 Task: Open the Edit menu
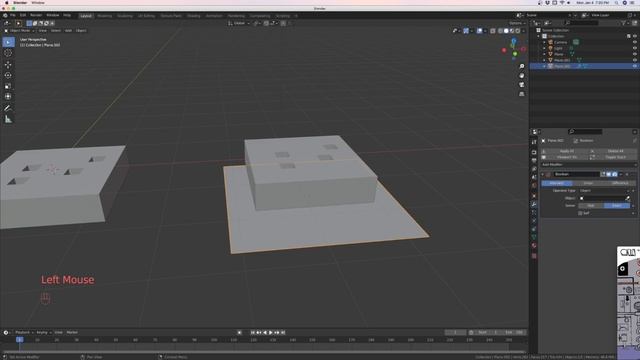(23, 16)
